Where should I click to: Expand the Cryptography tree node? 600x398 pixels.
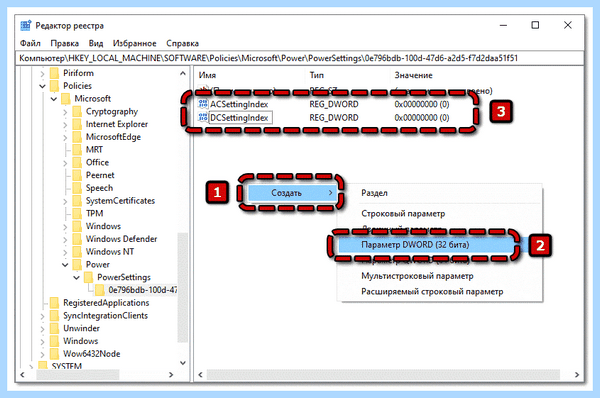pyautogui.click(x=65, y=112)
